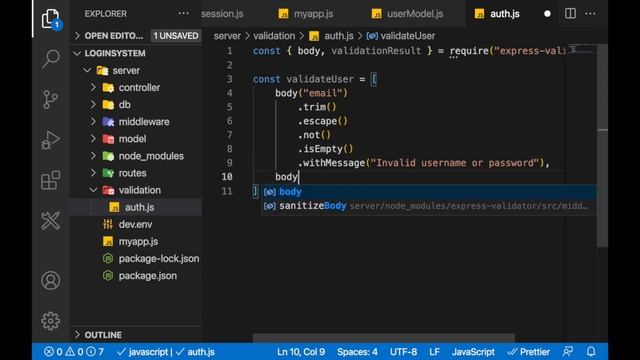Open the Accounts menu icon

click(51, 281)
